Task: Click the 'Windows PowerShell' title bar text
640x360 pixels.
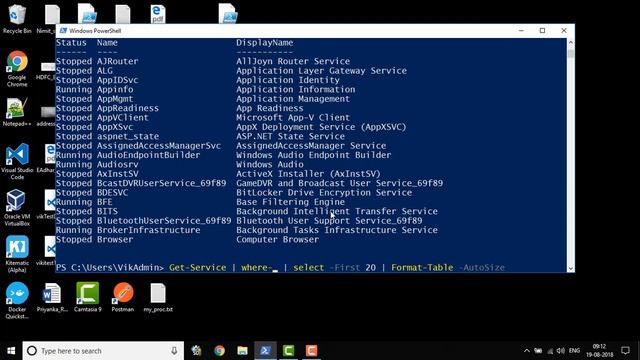Action: tap(95, 31)
